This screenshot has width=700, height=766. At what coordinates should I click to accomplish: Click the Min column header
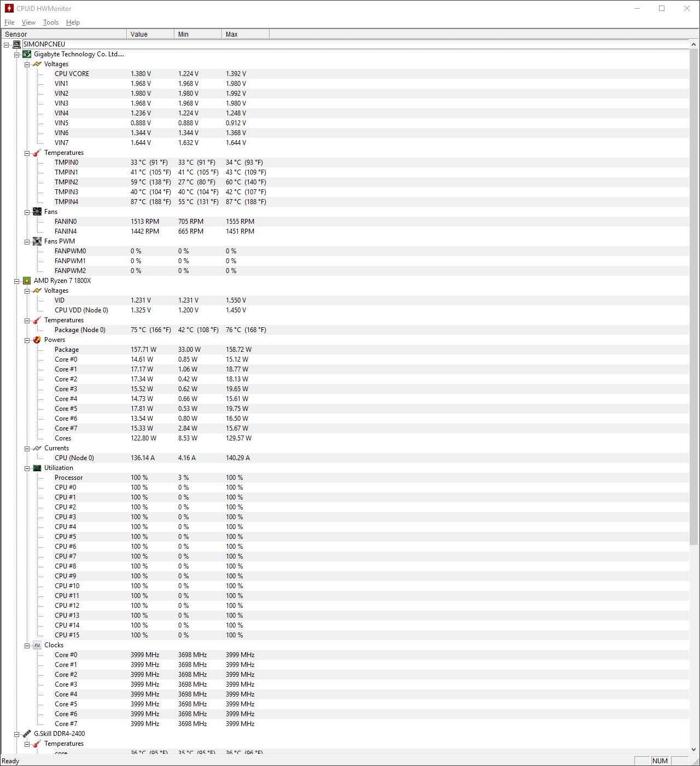point(198,34)
